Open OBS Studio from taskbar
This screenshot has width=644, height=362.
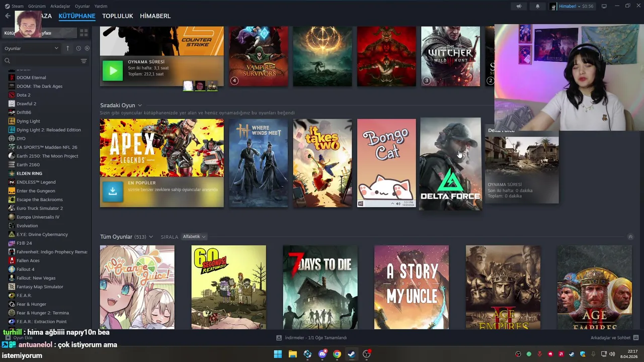coord(366,354)
